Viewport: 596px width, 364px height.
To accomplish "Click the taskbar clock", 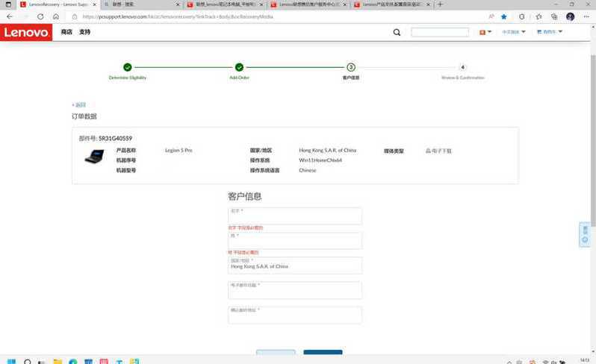I will pos(585,360).
